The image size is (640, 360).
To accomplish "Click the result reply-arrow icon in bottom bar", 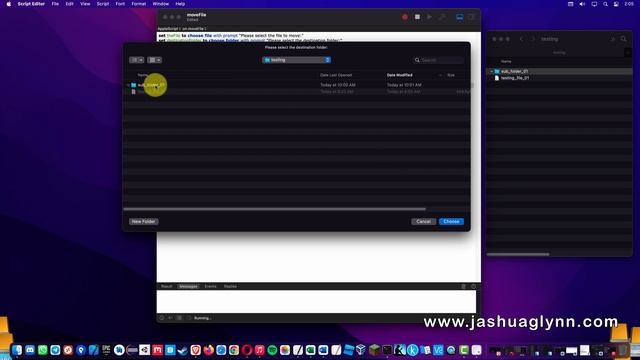I will [170, 318].
